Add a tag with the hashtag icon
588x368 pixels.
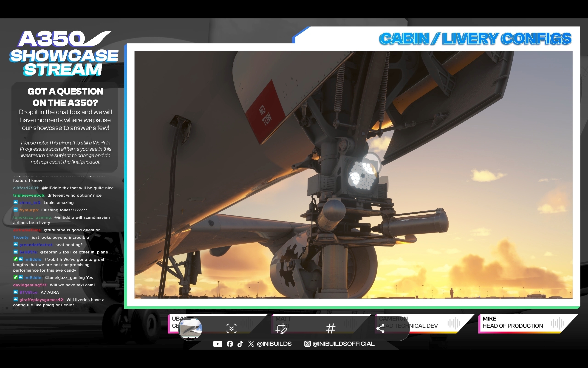331,328
